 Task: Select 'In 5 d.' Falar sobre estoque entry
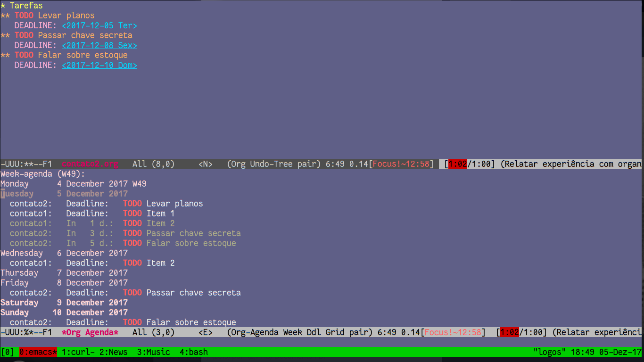(123, 243)
